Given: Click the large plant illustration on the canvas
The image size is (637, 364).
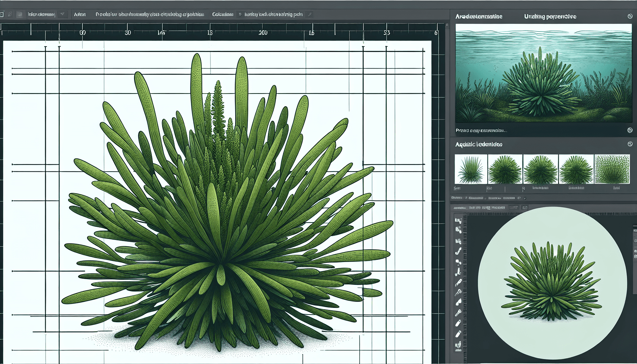Looking at the screenshot, I should pos(227,203).
